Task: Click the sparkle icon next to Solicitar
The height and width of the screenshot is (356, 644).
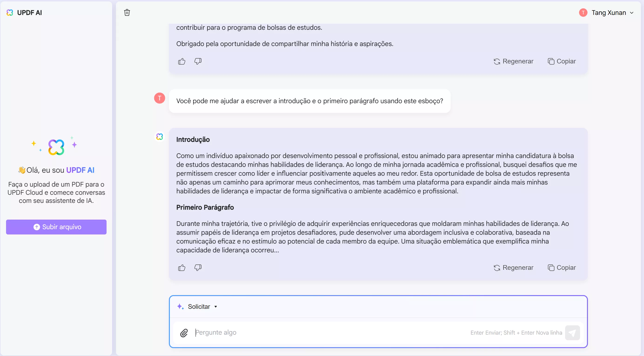Action: [x=181, y=306]
